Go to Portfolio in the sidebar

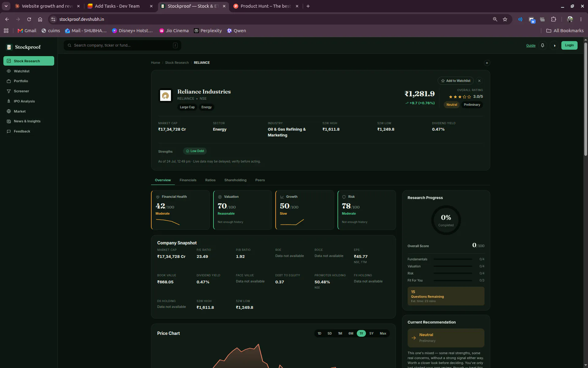click(x=29, y=81)
